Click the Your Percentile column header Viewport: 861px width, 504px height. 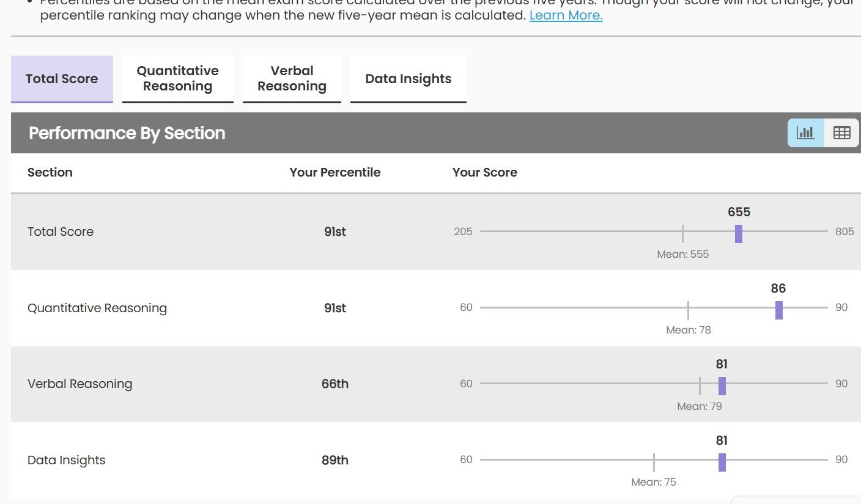(335, 172)
